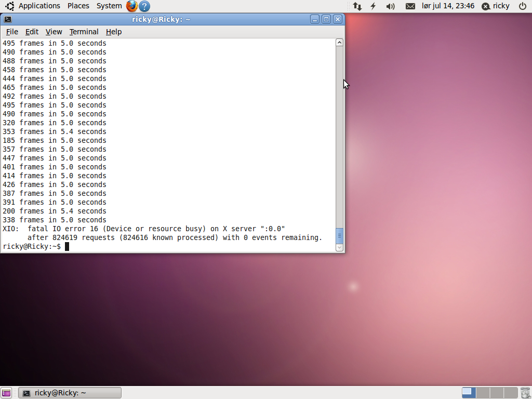Open the Help menu in the terminal
Screen dimensions: 532x399
(114, 32)
